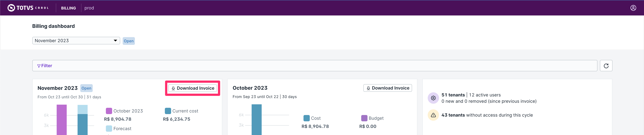Click the refresh icon beside the filter bar
This screenshot has height=135, width=644.
click(x=606, y=66)
